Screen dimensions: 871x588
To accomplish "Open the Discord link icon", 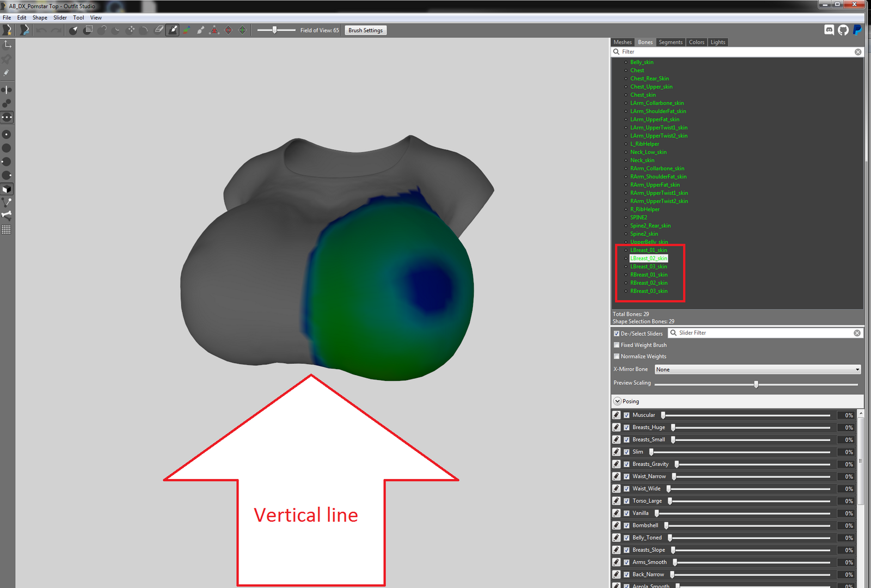I will click(x=829, y=30).
